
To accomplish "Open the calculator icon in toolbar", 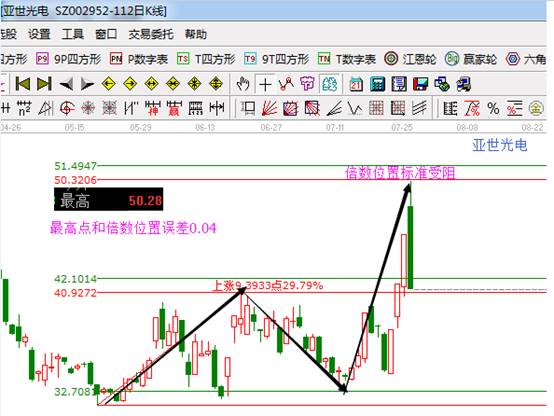I will pos(377,84).
